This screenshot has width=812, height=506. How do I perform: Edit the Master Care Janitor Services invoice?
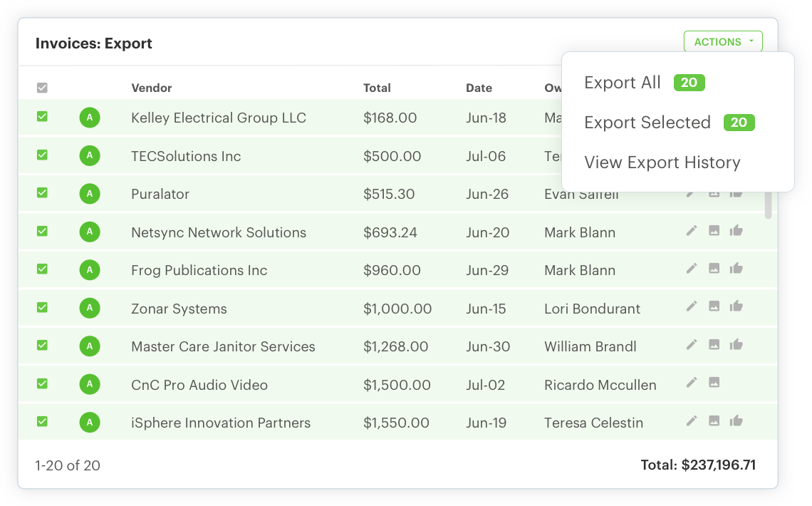pyautogui.click(x=691, y=346)
